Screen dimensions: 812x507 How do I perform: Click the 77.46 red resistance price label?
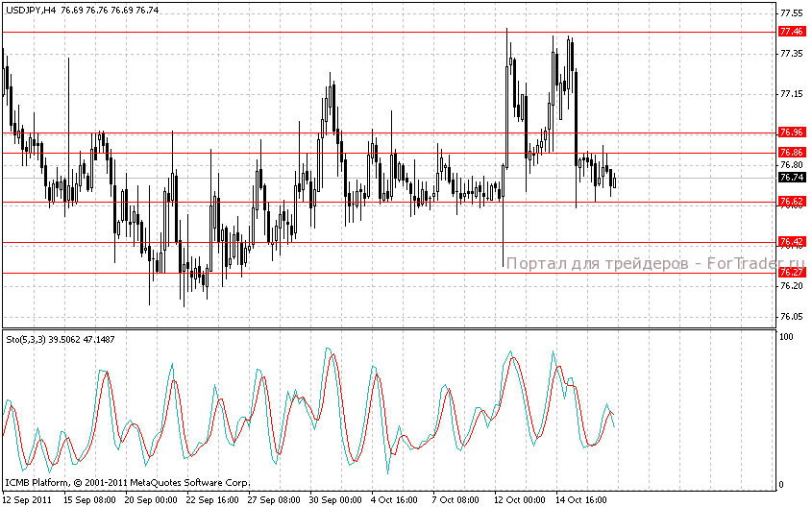792,32
